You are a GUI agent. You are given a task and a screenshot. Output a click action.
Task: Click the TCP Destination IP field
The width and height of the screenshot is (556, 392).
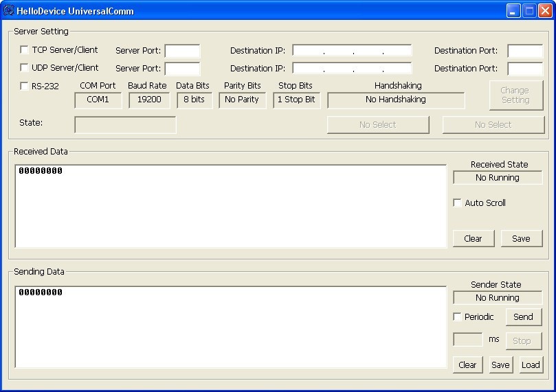click(352, 50)
